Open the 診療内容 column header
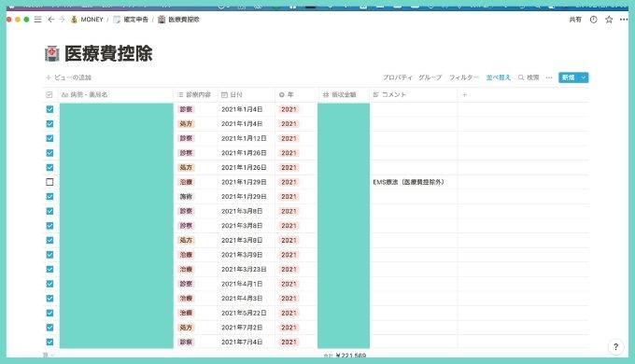Image resolution: width=635 pixels, height=364 pixels. coord(195,95)
